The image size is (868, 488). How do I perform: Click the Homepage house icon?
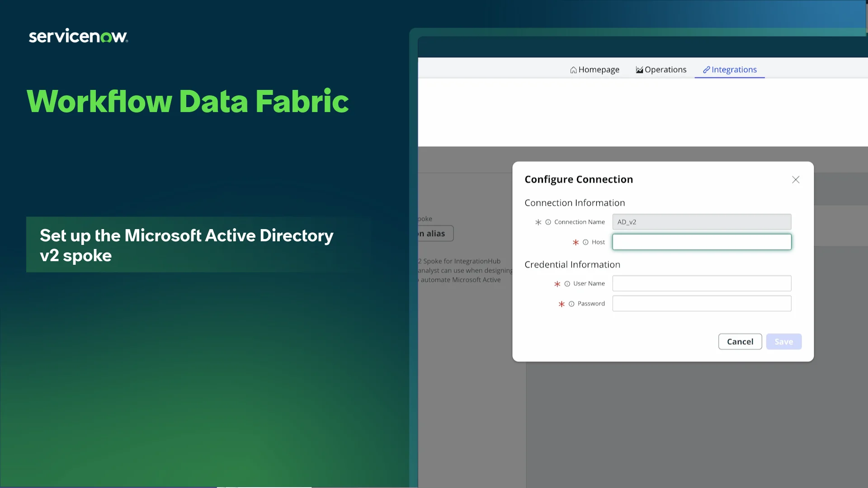coord(573,70)
